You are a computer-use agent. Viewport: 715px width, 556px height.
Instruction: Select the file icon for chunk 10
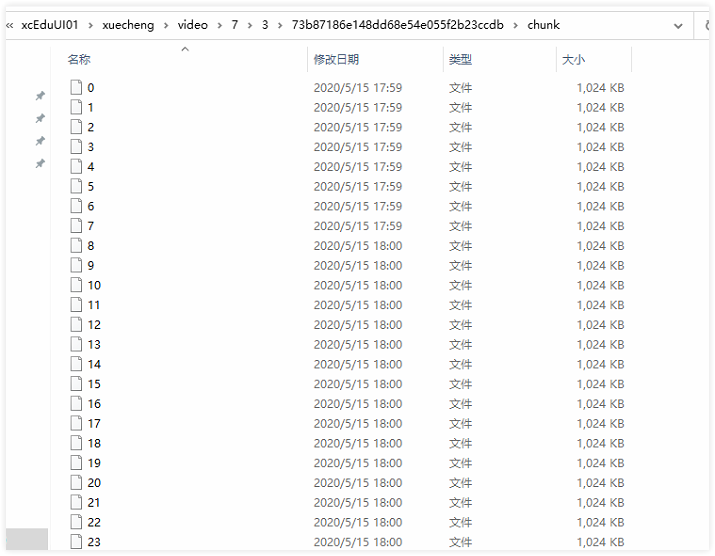click(76, 285)
